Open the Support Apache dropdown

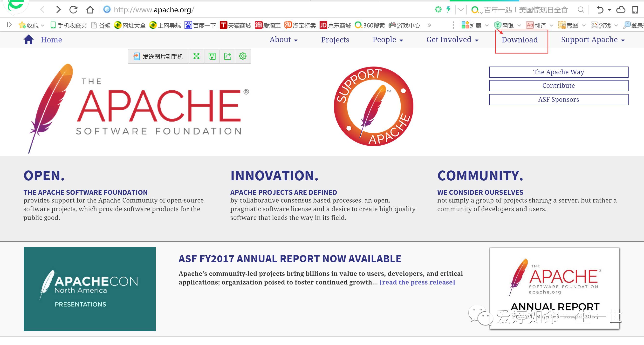(592, 40)
